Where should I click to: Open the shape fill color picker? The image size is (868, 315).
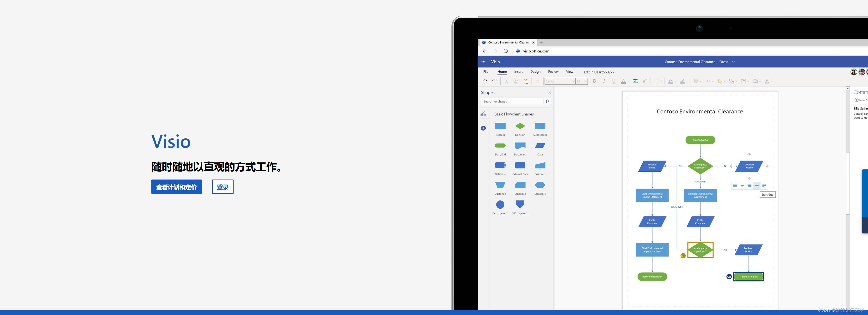pos(670,81)
